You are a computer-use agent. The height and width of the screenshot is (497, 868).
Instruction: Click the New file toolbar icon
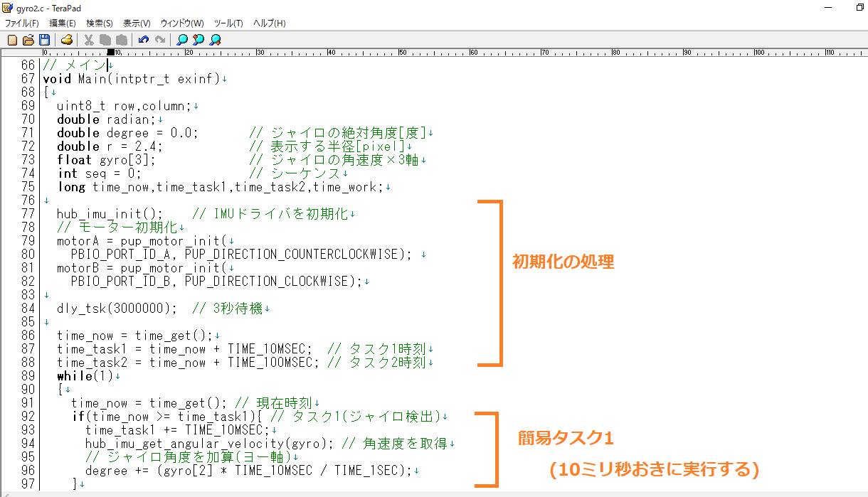[12, 40]
